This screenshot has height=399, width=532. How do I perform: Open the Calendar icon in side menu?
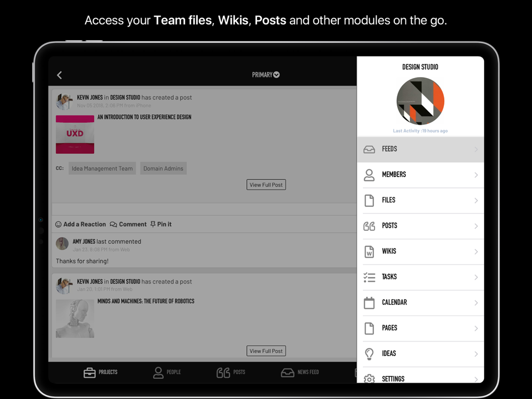pos(369,303)
